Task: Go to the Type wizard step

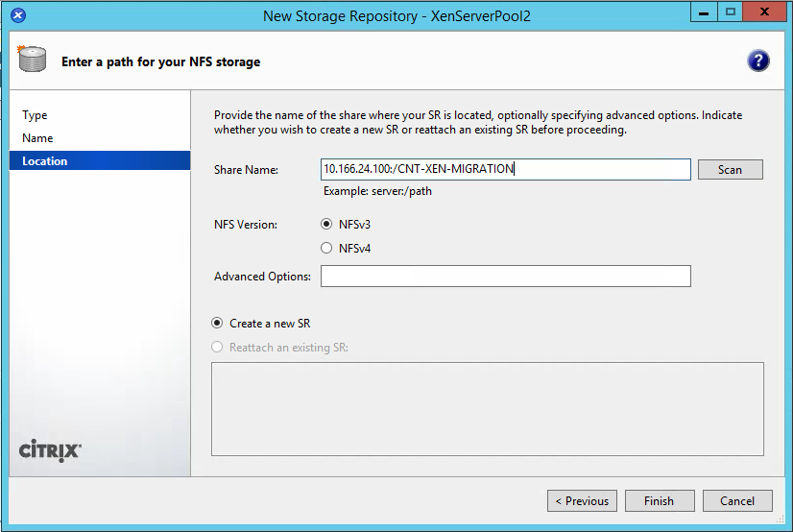Action: coord(35,115)
